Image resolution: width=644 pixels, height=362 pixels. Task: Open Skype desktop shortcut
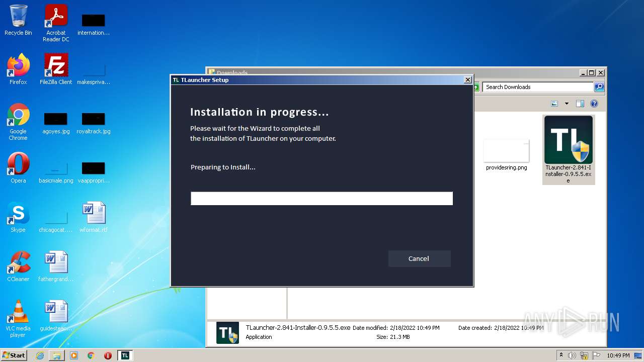[18, 217]
